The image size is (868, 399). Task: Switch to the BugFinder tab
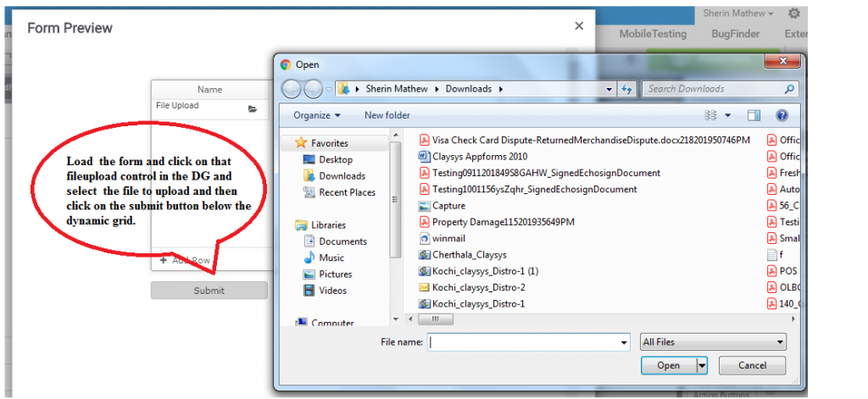pos(735,34)
